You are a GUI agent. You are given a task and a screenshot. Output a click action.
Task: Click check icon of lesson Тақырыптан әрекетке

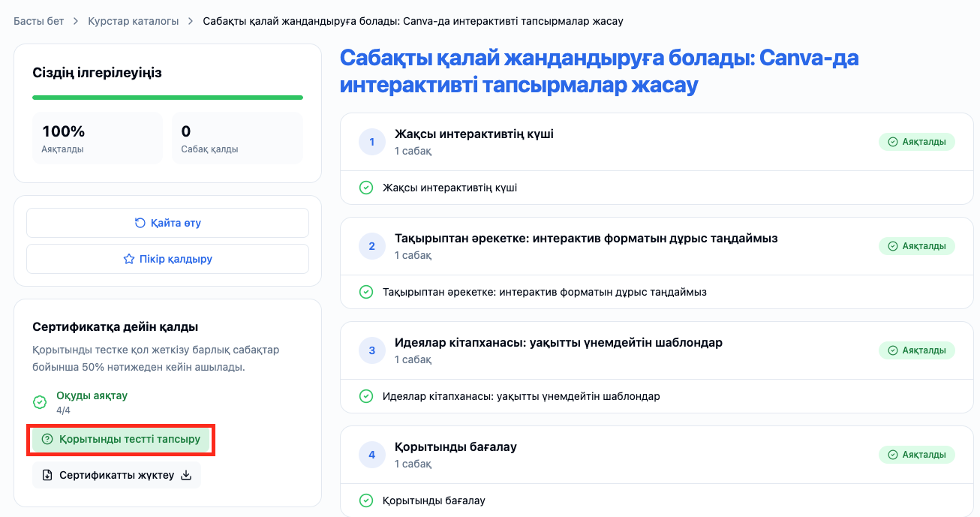coord(366,292)
